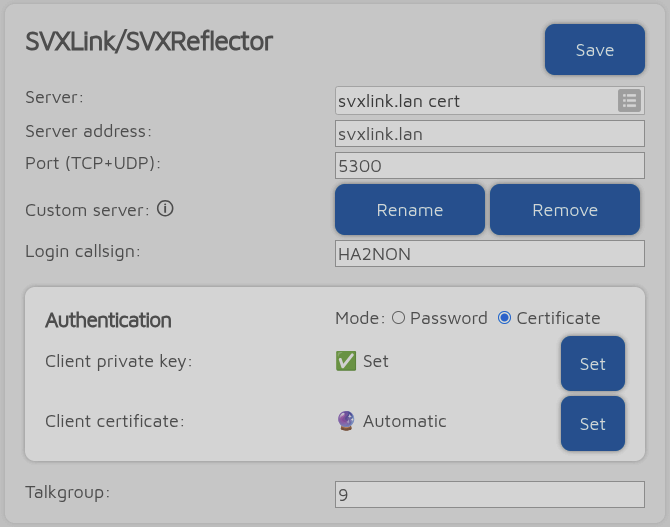Click the 'Talkgroup:' label
This screenshot has height=527, width=670.
68,492
